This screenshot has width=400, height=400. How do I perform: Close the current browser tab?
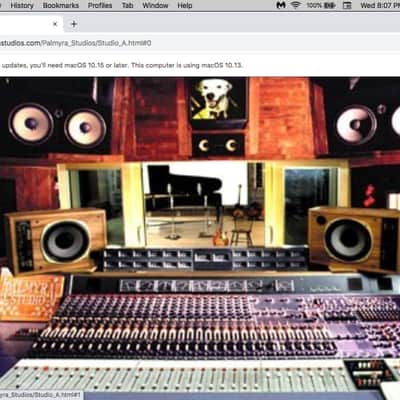click(x=55, y=24)
